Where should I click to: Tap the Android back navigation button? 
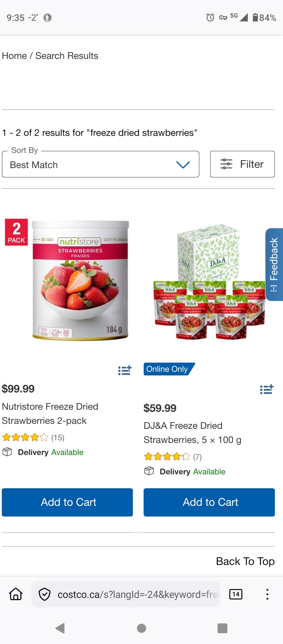coord(61,628)
